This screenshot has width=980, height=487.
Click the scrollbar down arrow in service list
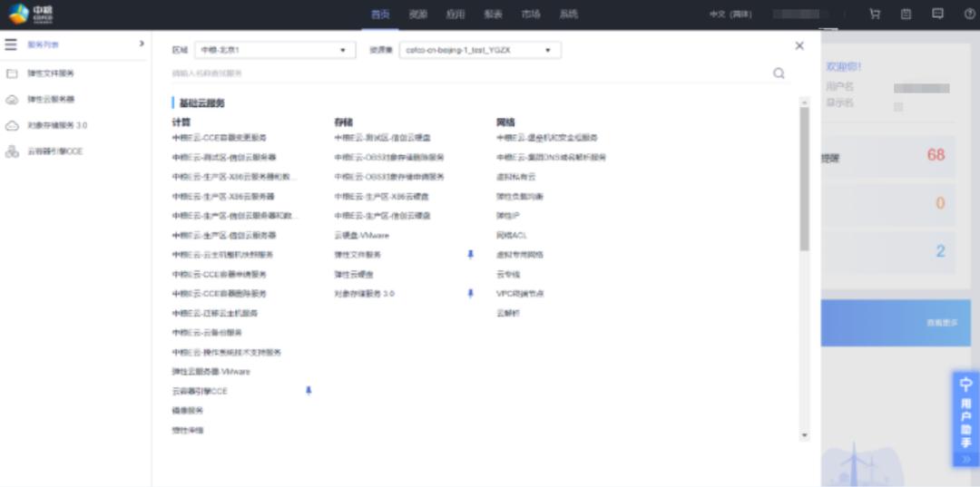[x=804, y=435]
